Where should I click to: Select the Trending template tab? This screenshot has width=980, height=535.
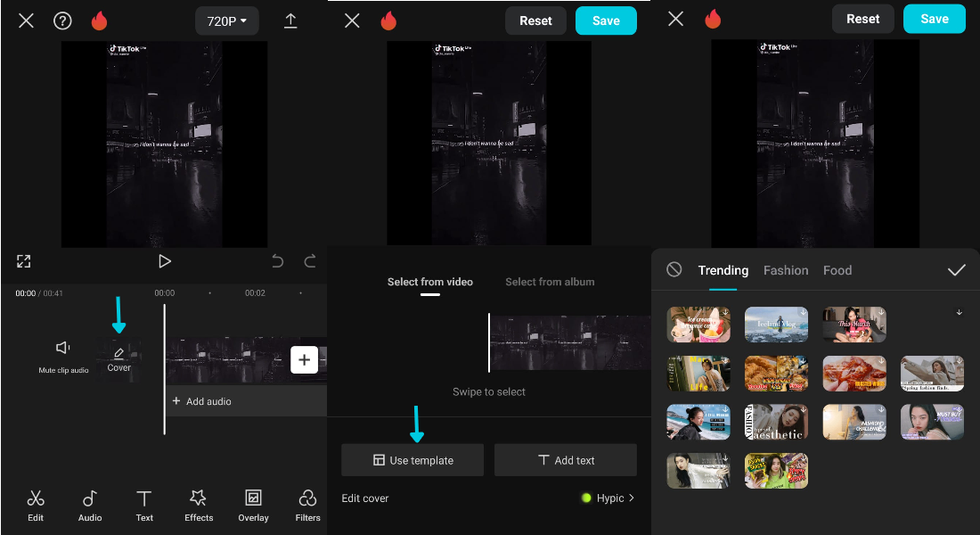(723, 270)
